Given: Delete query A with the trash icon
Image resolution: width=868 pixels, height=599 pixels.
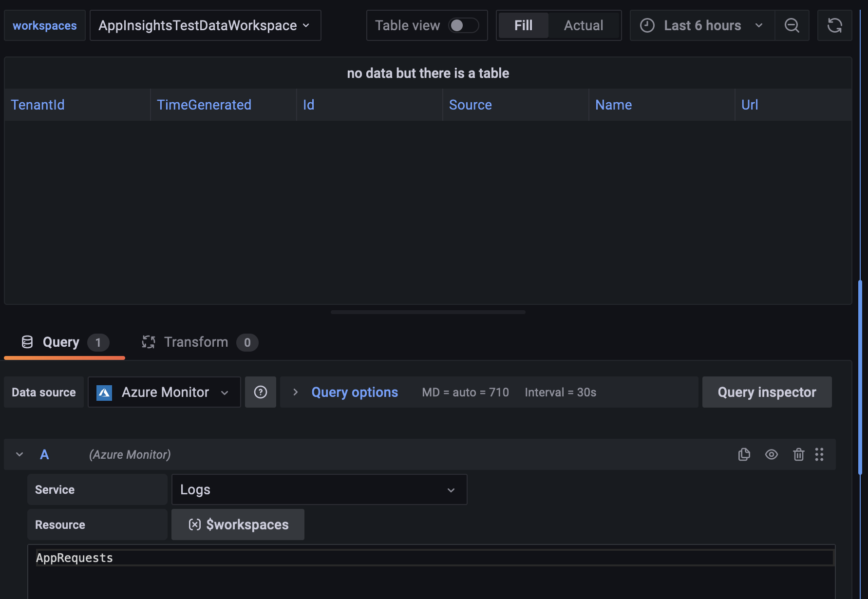Looking at the screenshot, I should point(798,454).
